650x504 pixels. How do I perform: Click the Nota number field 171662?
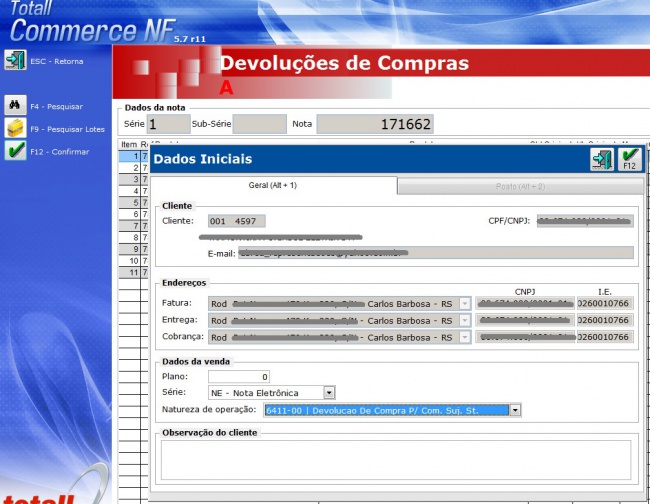click(375, 125)
